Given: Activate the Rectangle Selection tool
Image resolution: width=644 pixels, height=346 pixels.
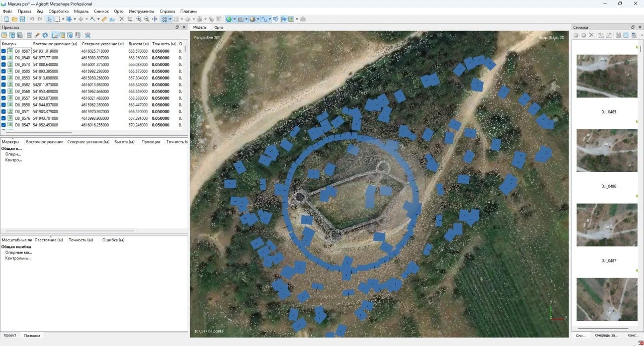Looking at the screenshot, I should [x=58, y=19].
